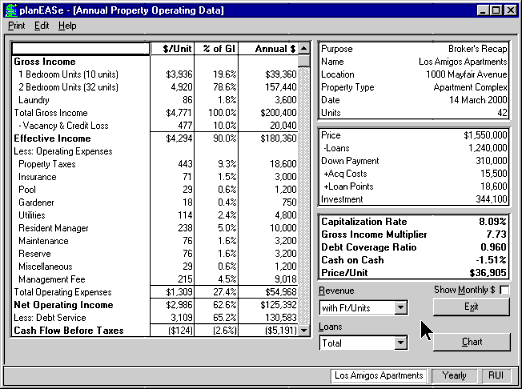Click the 310,000 down payment value
Viewport: 522px width, 389px height.
pos(491,161)
